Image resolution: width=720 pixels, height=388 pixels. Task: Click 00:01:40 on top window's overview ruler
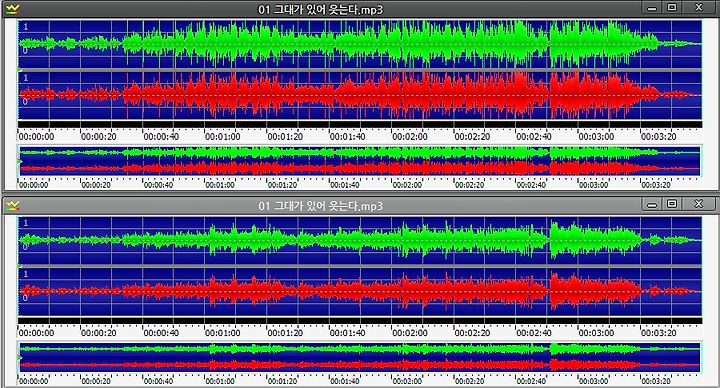[345, 185]
